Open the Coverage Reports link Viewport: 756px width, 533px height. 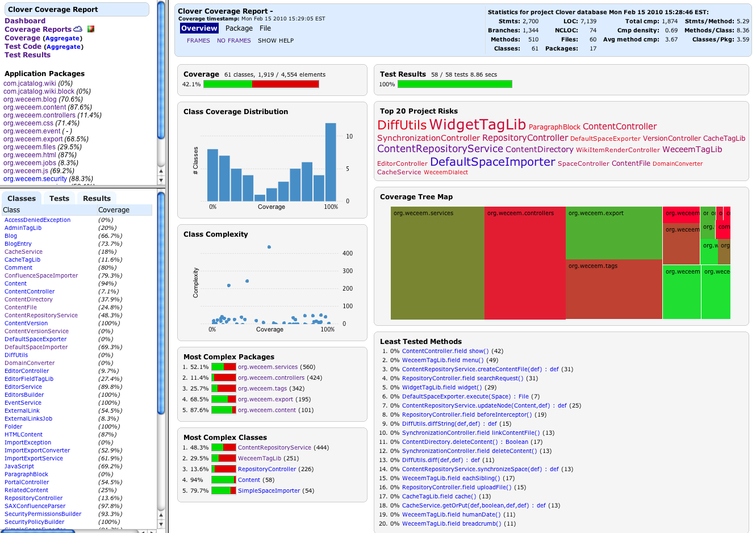[38, 30]
